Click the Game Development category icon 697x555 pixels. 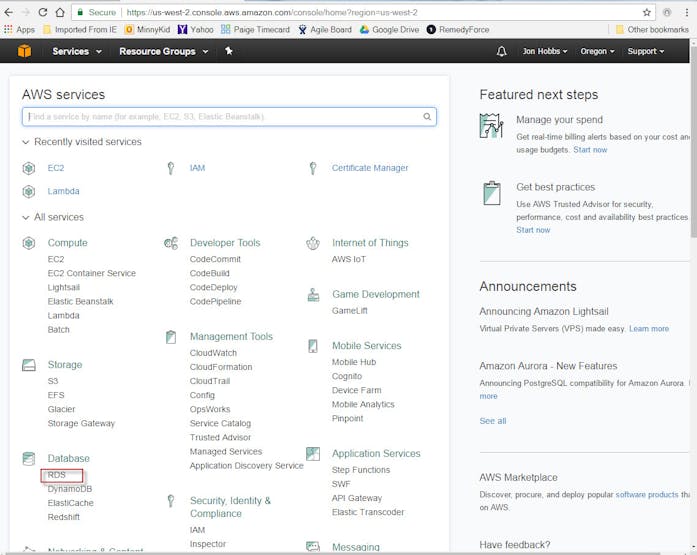313,295
